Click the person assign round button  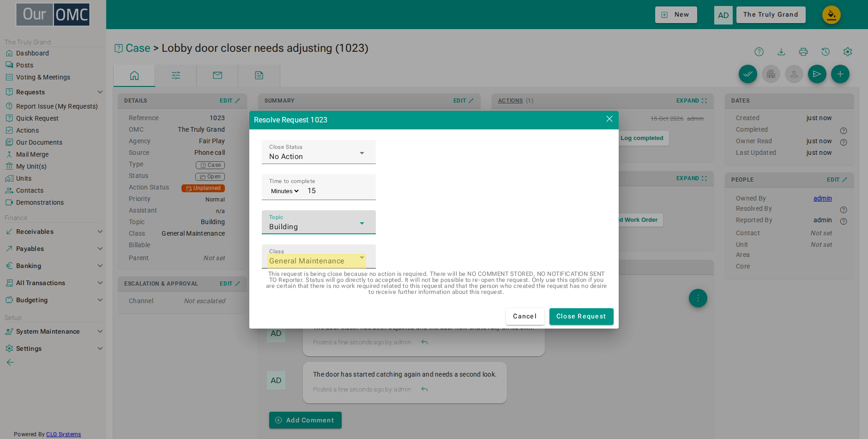pyautogui.click(x=794, y=74)
